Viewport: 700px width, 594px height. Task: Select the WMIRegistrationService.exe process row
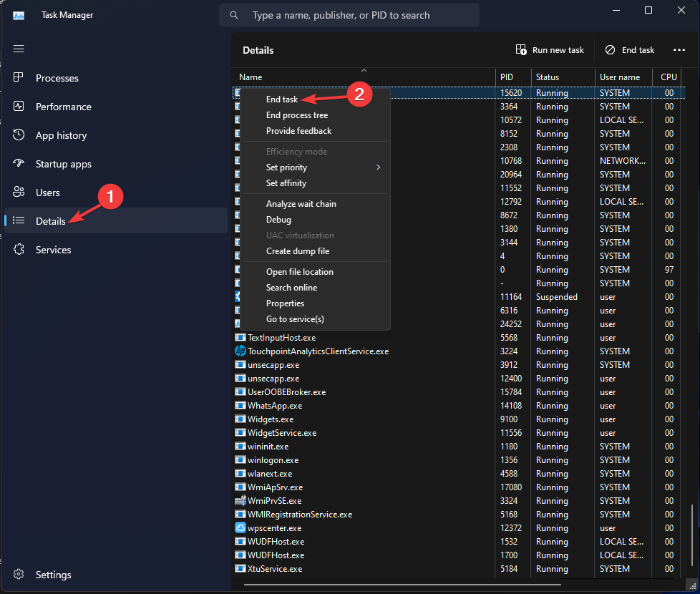coord(459,514)
